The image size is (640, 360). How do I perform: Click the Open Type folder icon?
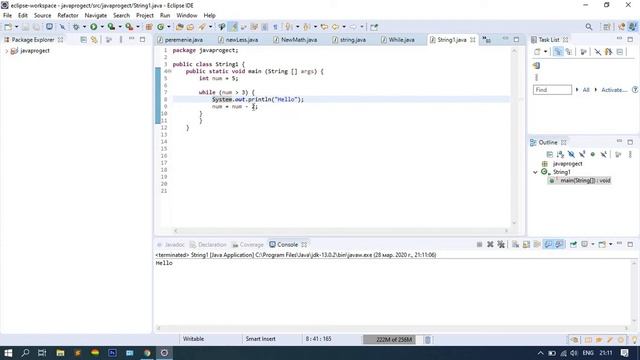[x=180, y=27]
